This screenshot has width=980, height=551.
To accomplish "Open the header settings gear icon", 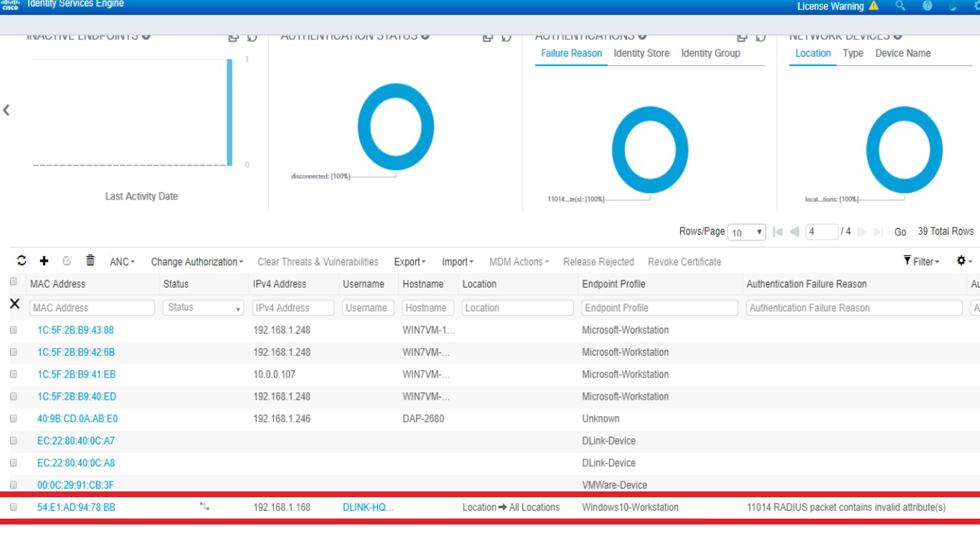I will tap(976, 6).
